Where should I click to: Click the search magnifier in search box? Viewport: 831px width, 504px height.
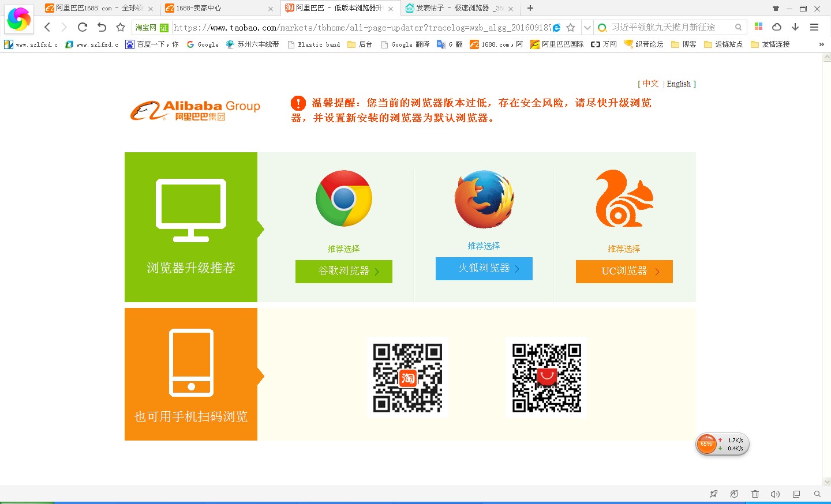[x=738, y=28]
